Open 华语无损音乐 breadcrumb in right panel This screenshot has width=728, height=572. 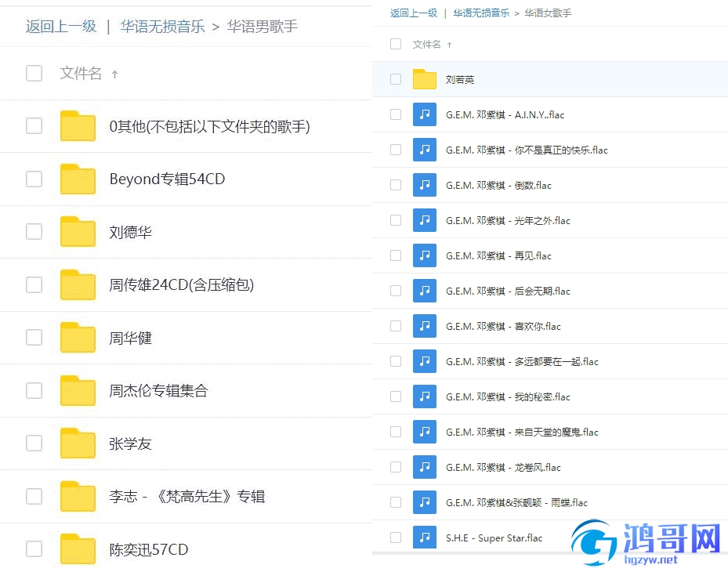point(481,13)
